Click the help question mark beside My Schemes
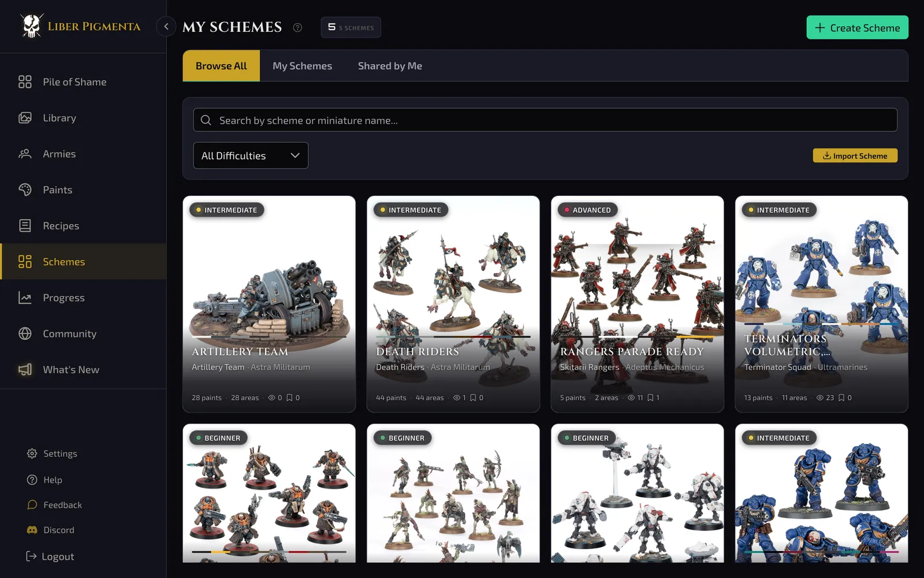924x578 pixels. pos(297,27)
